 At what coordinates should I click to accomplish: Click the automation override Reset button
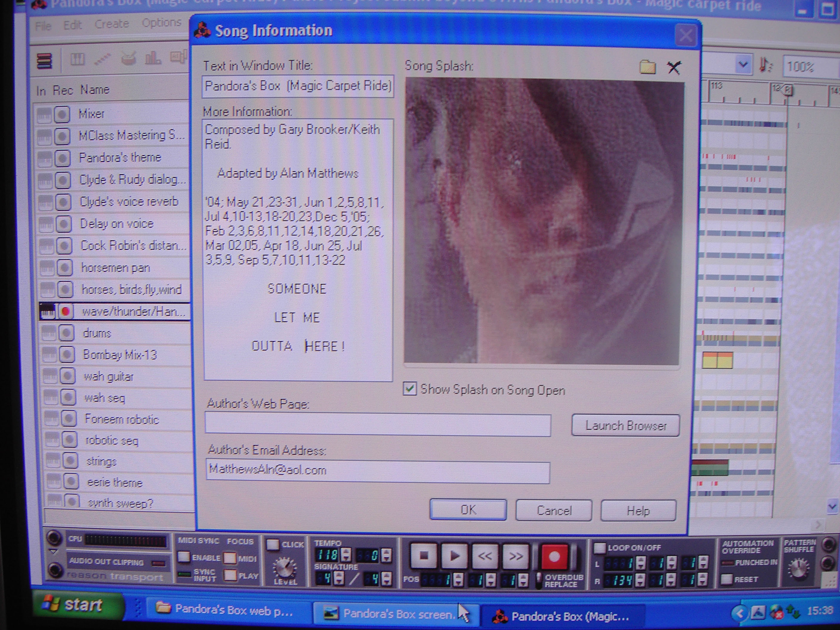[726, 579]
